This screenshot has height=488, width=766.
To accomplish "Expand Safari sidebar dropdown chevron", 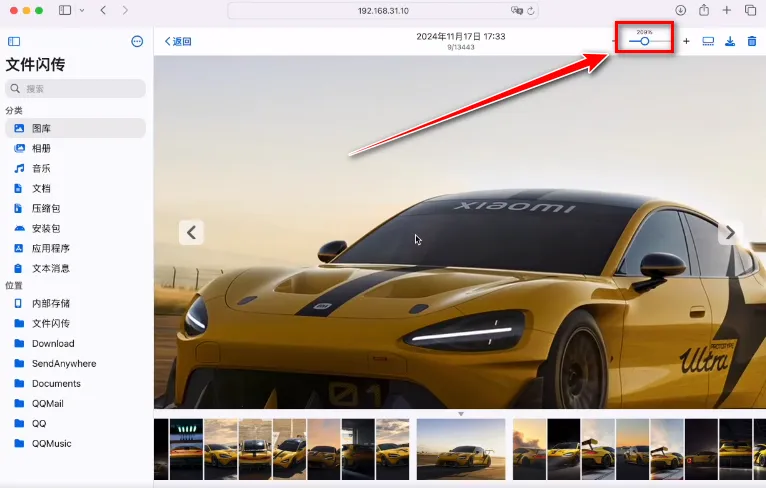I will [x=80, y=10].
